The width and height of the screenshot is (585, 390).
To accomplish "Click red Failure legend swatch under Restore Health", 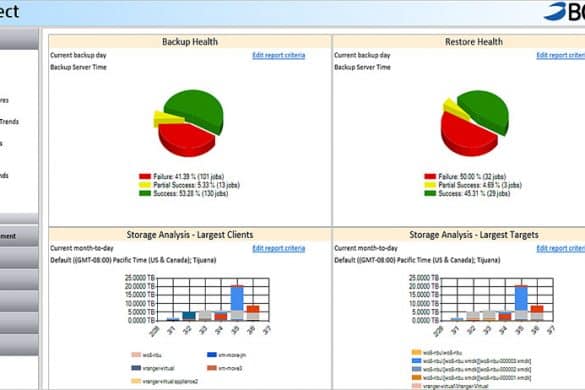I will point(430,177).
